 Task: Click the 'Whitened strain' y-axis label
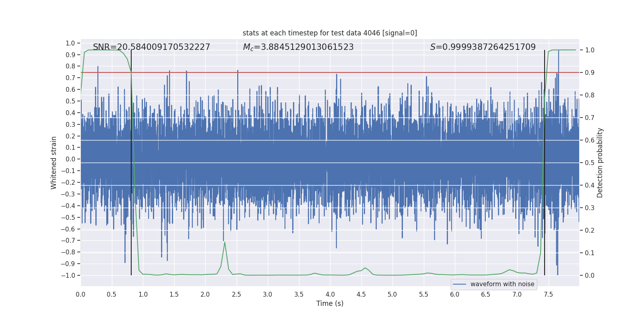click(x=54, y=163)
